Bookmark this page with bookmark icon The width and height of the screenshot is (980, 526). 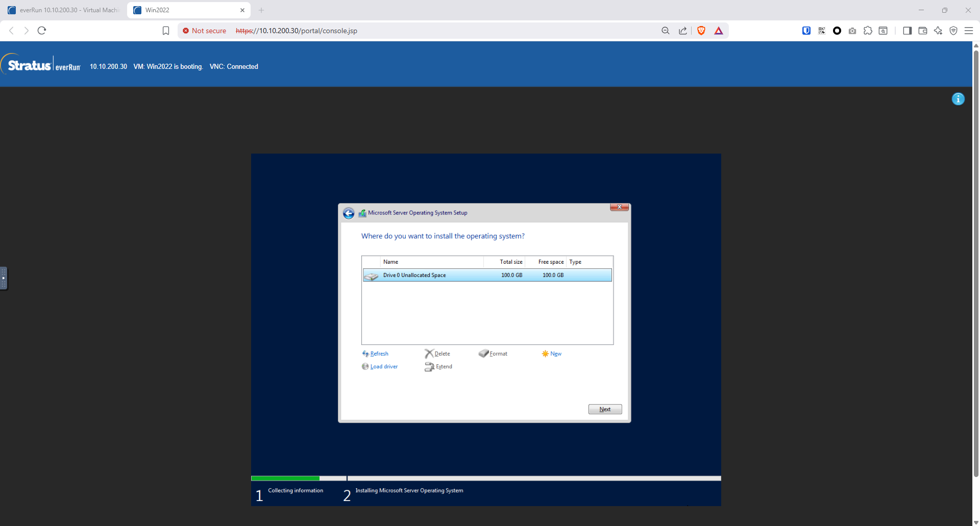tap(166, 31)
